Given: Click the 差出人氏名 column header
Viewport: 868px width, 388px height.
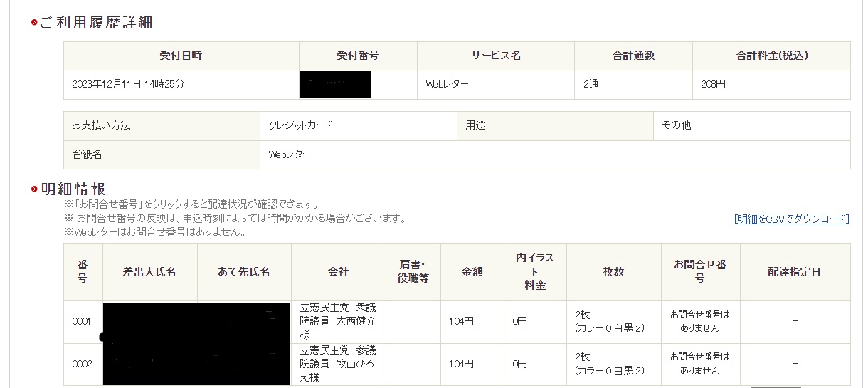Looking at the screenshot, I should click(149, 272).
